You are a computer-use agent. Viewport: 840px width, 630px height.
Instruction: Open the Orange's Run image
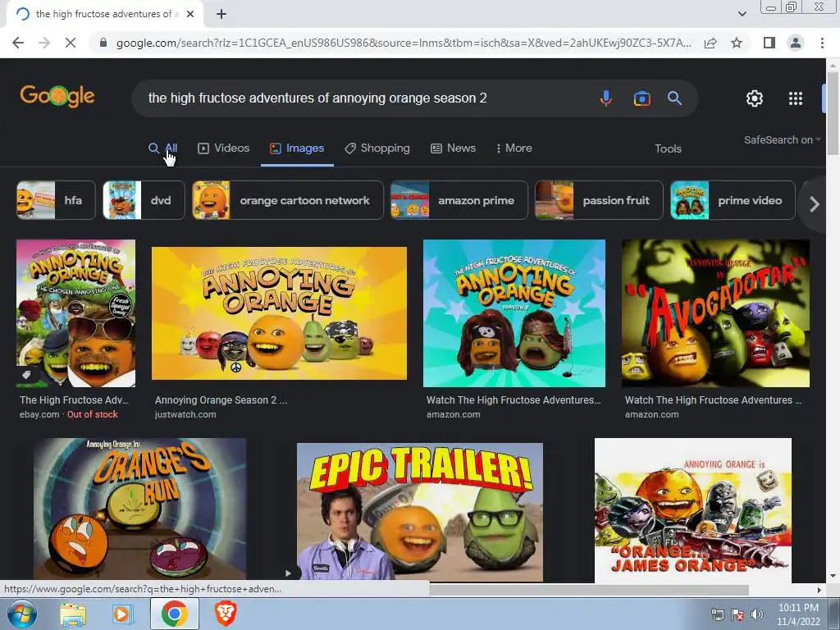139,509
